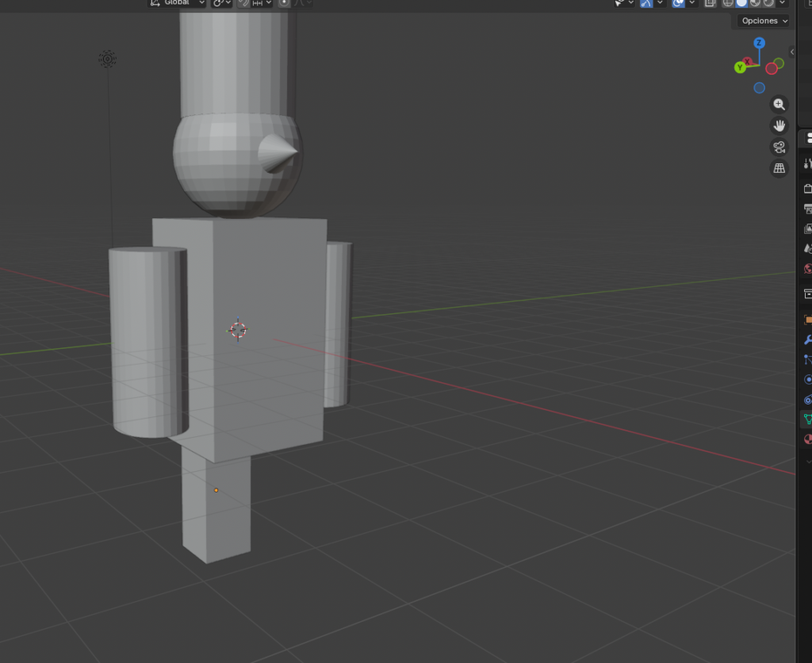
Task: Open the Render properties tab
Action: pos(808,189)
